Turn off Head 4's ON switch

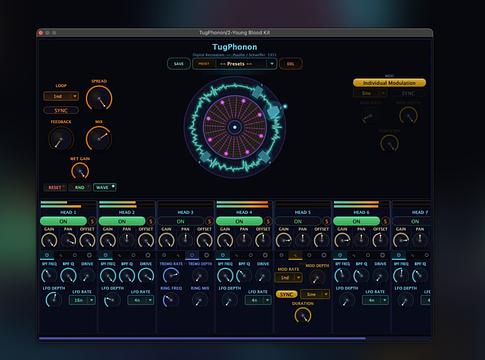239,221
